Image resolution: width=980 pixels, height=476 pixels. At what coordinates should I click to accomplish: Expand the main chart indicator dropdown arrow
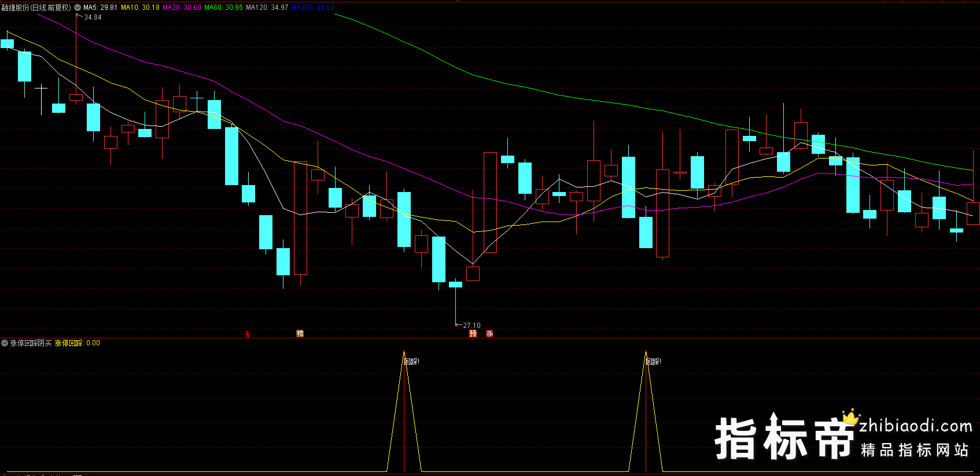tap(78, 8)
